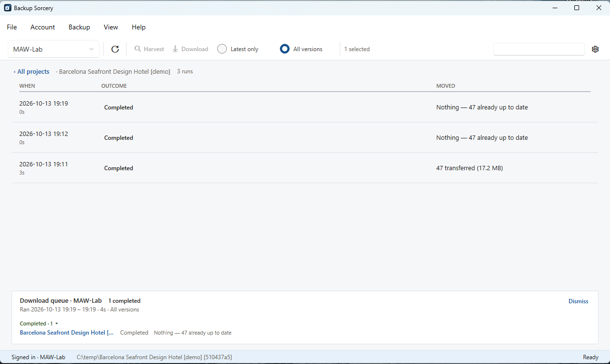The width and height of the screenshot is (610, 364).
Task: Open the Account menu
Action: click(43, 27)
